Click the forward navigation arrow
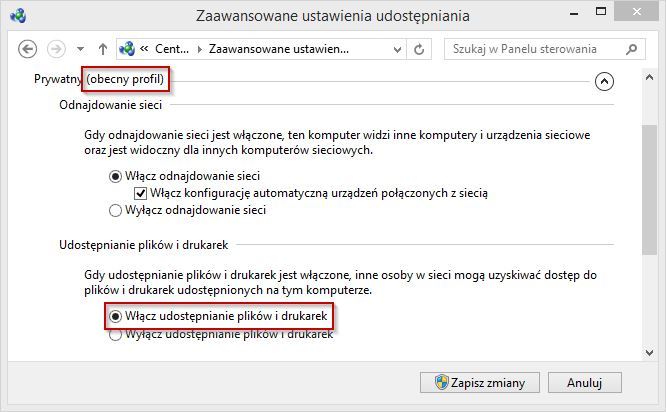666x412 pixels. click(56, 49)
